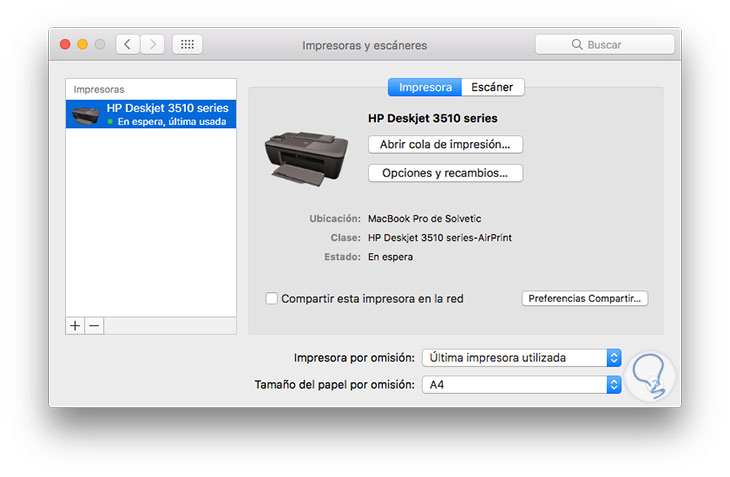
Task: Click the magnifier icon in the search field
Action: pos(577,45)
